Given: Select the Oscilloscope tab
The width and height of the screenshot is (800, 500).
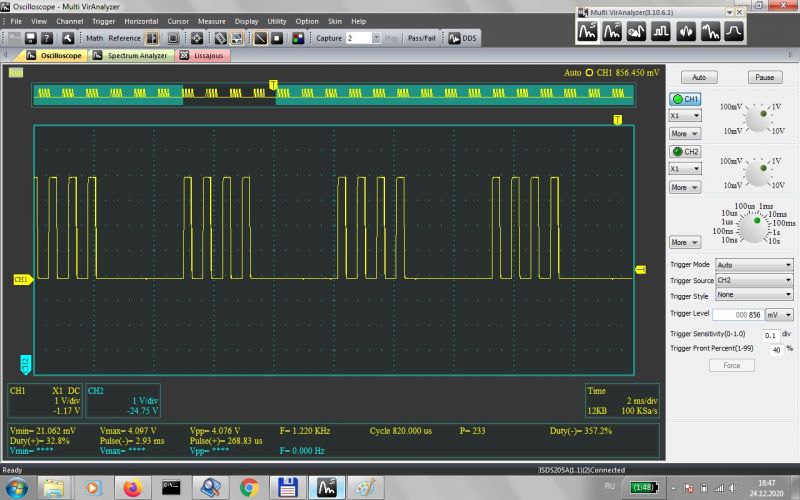Looking at the screenshot, I should pos(54,56).
